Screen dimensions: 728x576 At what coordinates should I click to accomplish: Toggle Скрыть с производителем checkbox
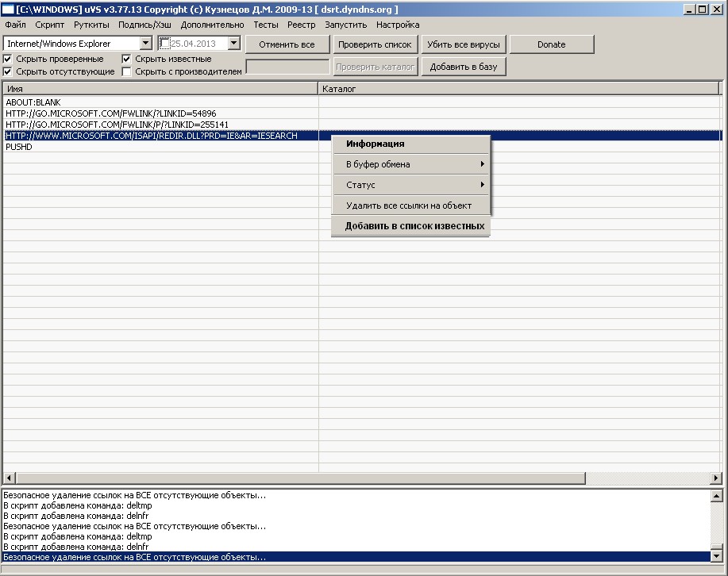(x=126, y=71)
